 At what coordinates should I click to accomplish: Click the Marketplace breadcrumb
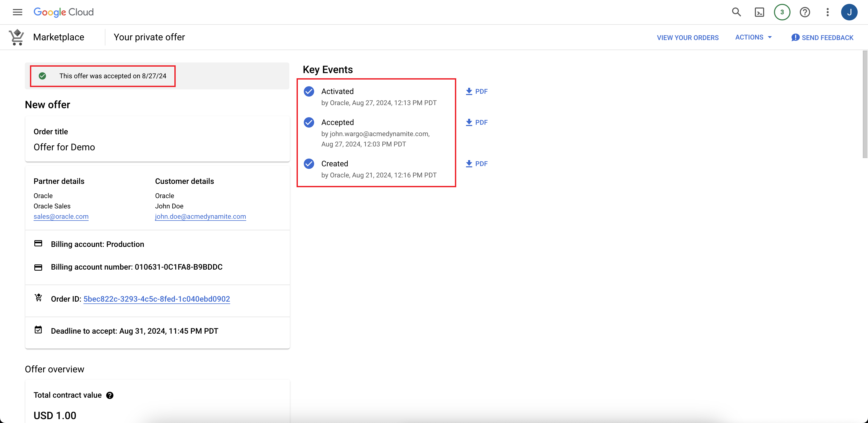pos(59,37)
